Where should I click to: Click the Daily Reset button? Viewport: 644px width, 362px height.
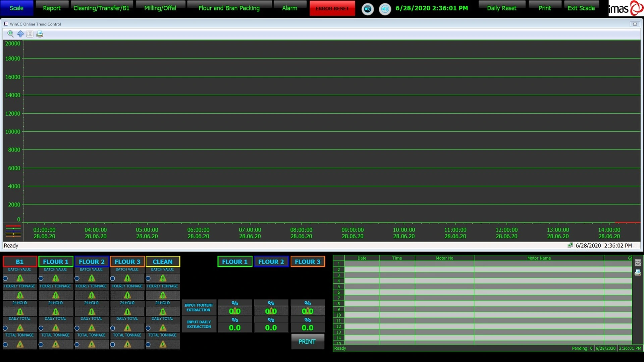501,8
